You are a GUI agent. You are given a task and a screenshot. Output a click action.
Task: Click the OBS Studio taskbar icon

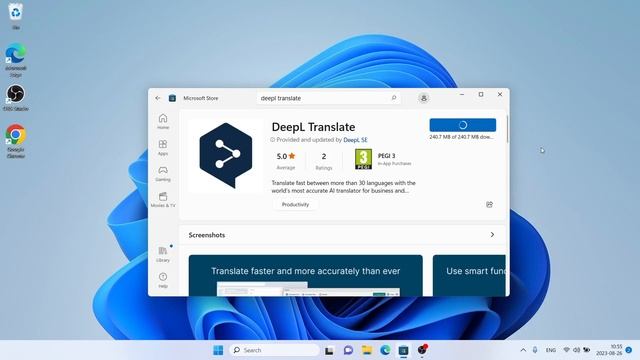422,350
